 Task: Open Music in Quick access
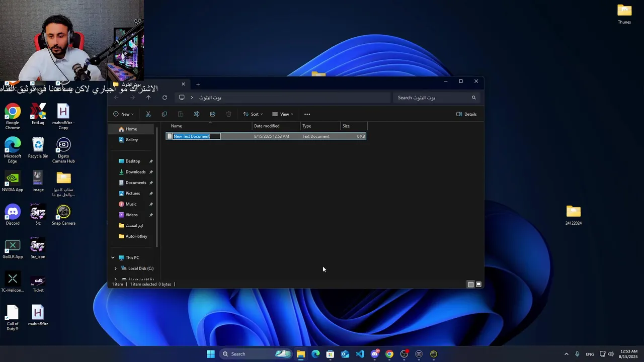click(132, 204)
